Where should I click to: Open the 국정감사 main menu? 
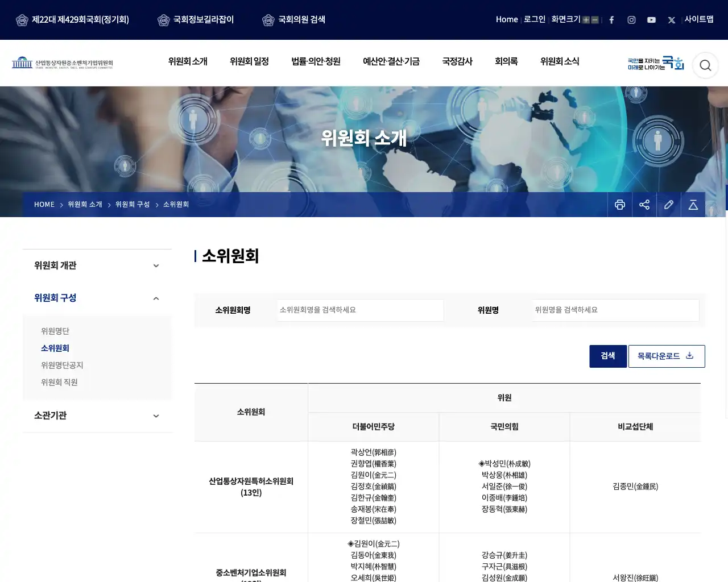(457, 61)
